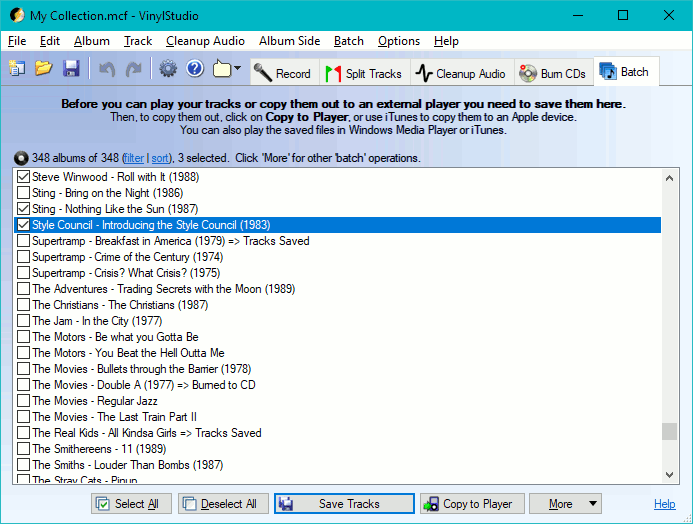Open the Cleanup Audio menu
The width and height of the screenshot is (693, 524).
(206, 41)
